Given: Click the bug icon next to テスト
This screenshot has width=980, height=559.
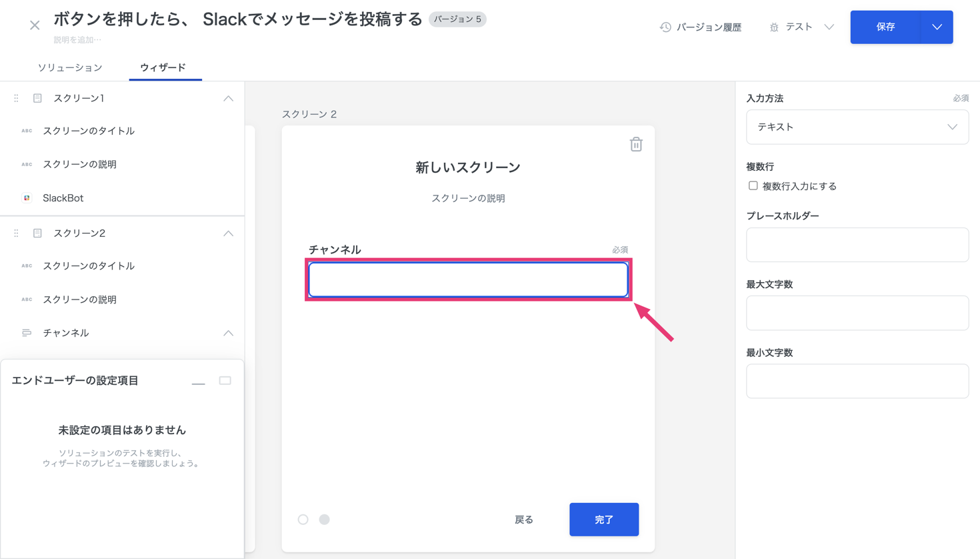Looking at the screenshot, I should point(774,27).
